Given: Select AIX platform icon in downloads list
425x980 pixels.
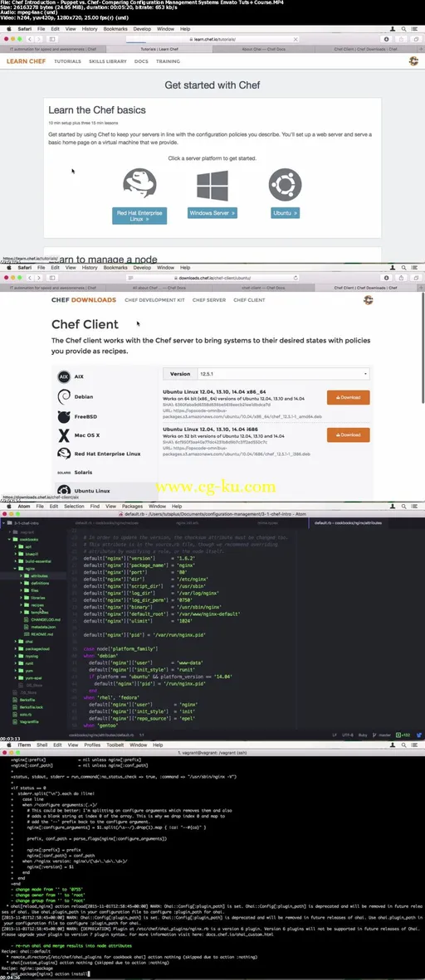Looking at the screenshot, I should (63, 377).
